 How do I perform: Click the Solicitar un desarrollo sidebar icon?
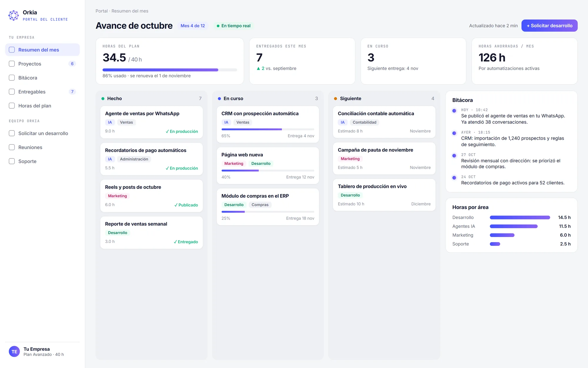pos(12,133)
